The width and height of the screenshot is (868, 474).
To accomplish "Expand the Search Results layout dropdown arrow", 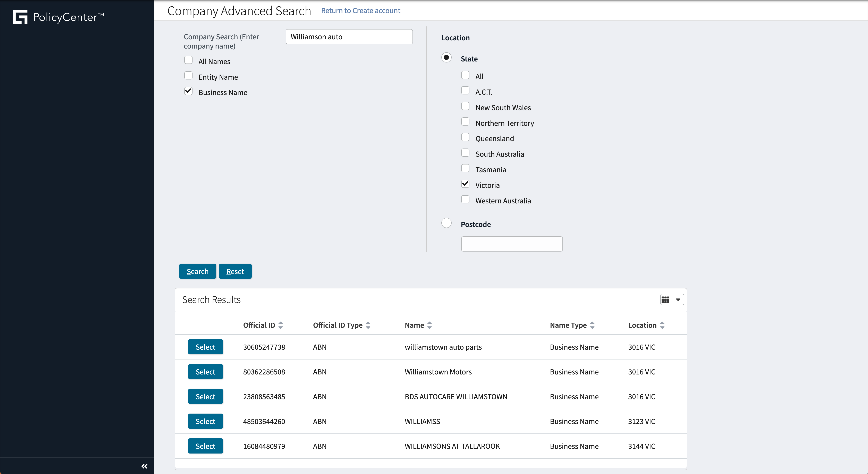I will (678, 299).
